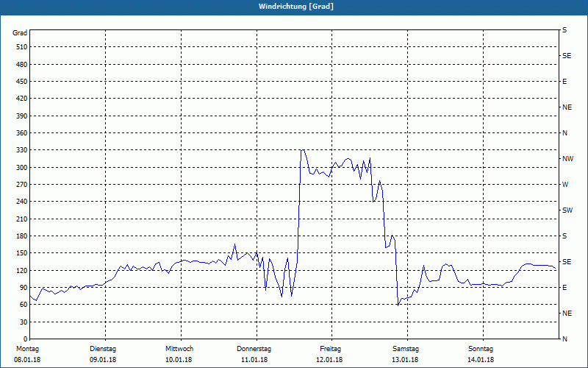Click the 450 degree axis label

click(x=22, y=82)
